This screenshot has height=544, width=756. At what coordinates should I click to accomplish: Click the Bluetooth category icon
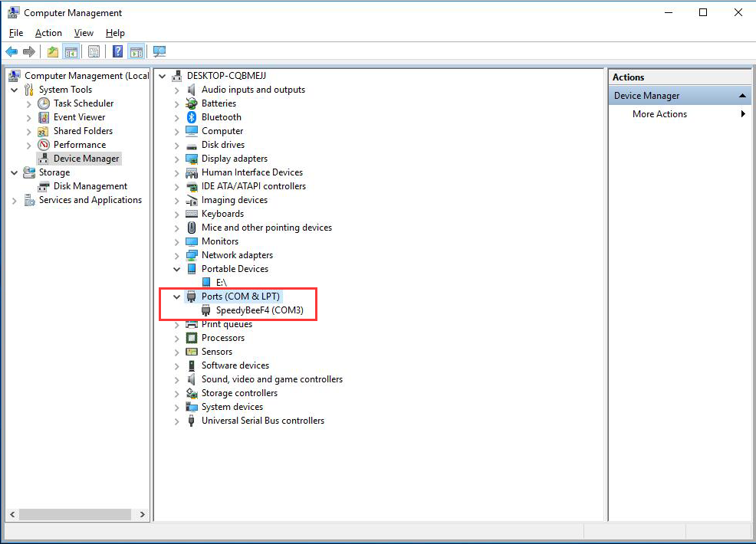tap(192, 117)
